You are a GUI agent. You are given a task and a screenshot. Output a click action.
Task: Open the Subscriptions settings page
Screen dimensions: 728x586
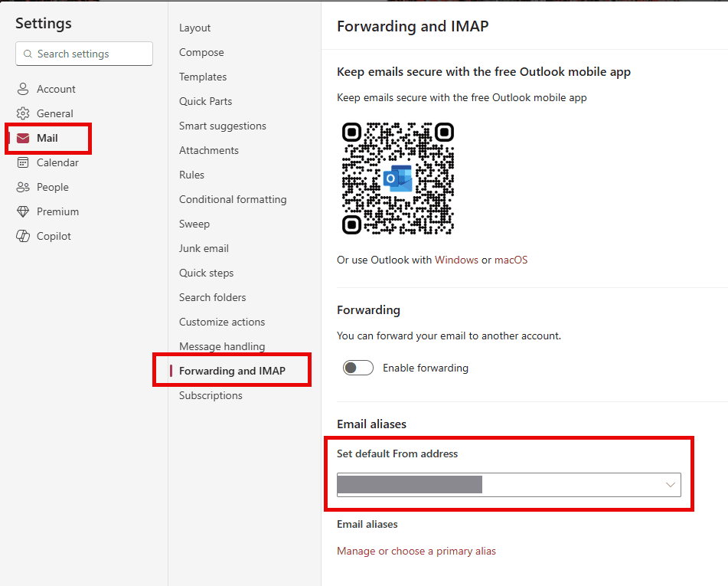point(211,395)
